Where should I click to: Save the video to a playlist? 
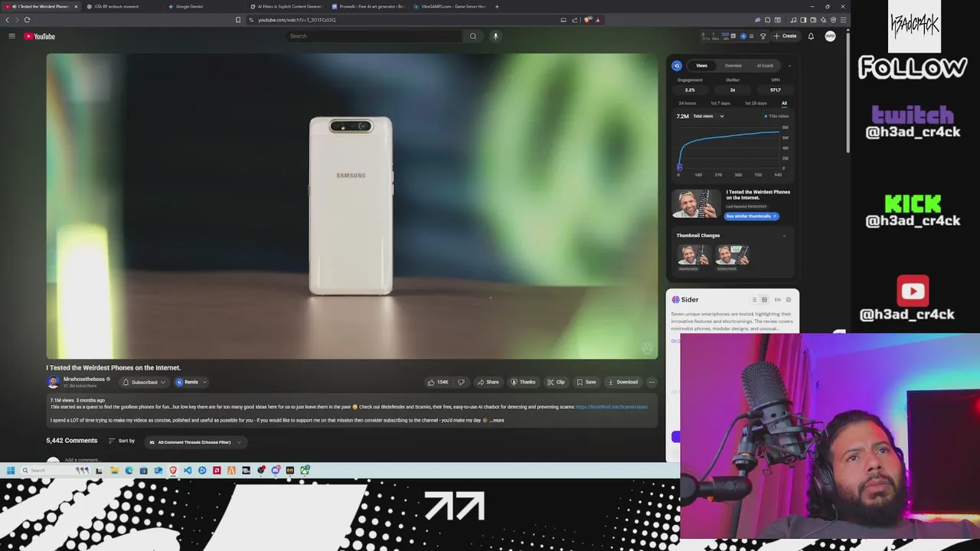pyautogui.click(x=586, y=382)
